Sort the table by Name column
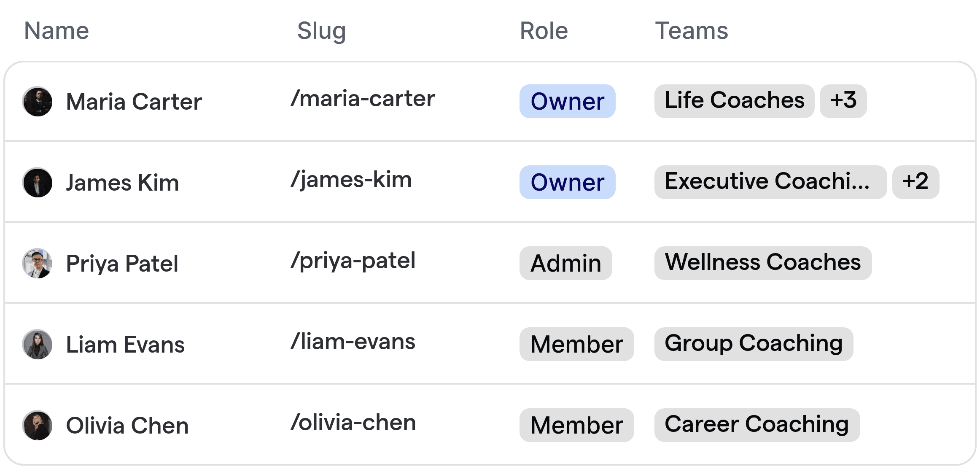The image size is (980, 469). click(x=56, y=30)
